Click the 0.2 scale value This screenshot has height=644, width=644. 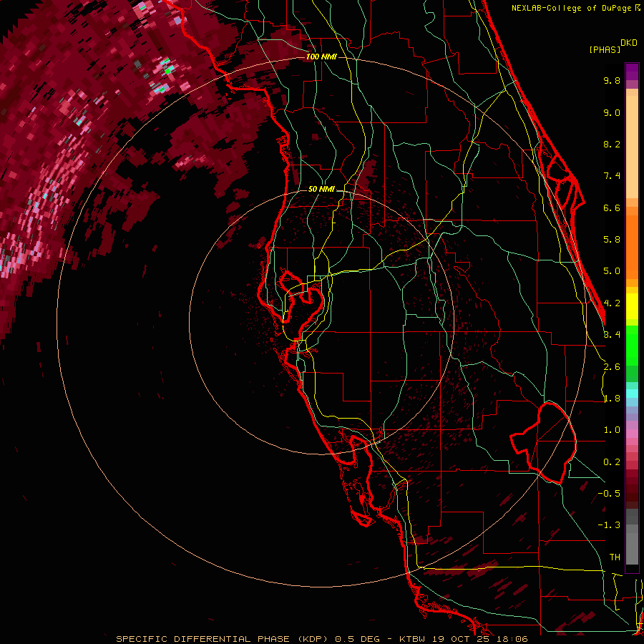point(612,462)
